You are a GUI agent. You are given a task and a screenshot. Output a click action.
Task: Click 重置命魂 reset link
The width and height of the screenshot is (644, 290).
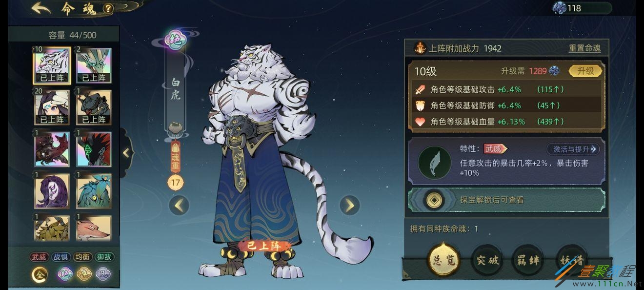tap(584, 48)
